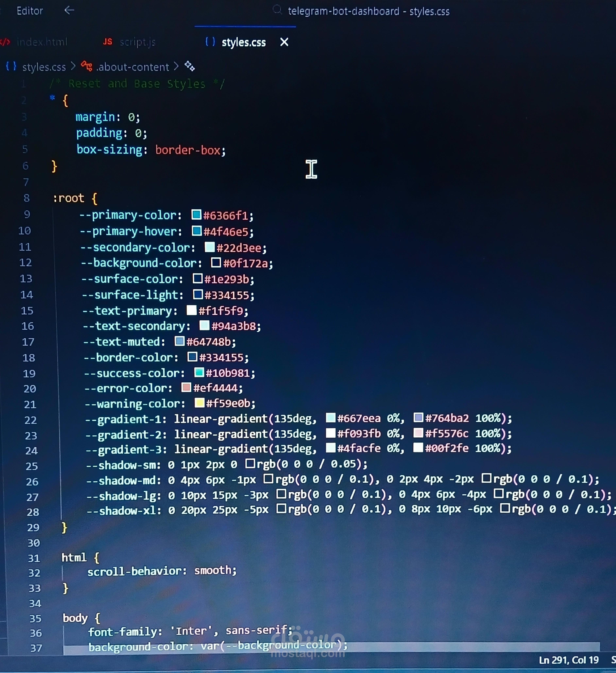
Task: Click the 'font-family' property on line 36
Action: [123, 632]
